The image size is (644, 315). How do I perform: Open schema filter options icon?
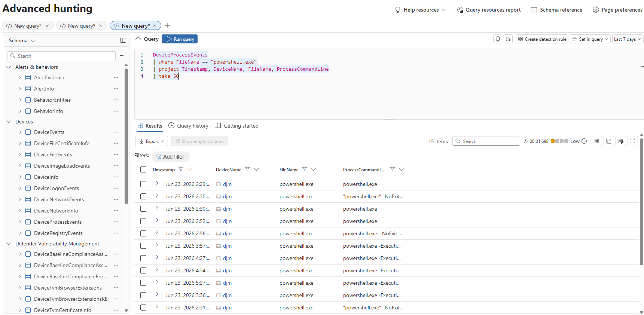(122, 56)
